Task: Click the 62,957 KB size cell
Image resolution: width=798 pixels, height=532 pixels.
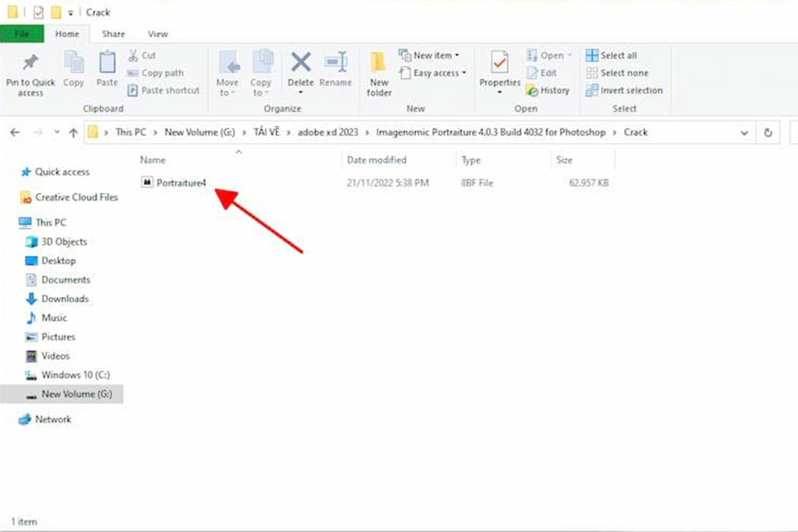Action: coord(589,183)
